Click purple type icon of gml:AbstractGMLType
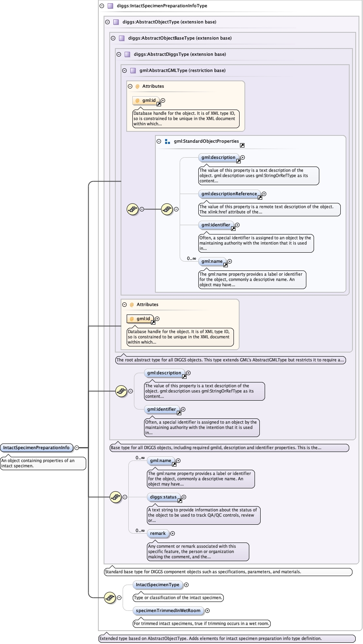Viewport: 363px width, 644px height. 133,70
